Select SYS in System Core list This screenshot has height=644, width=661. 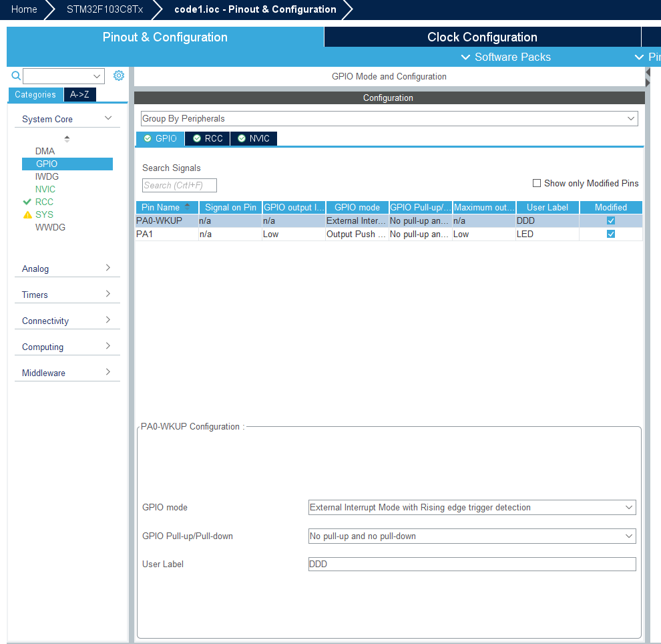click(x=44, y=214)
